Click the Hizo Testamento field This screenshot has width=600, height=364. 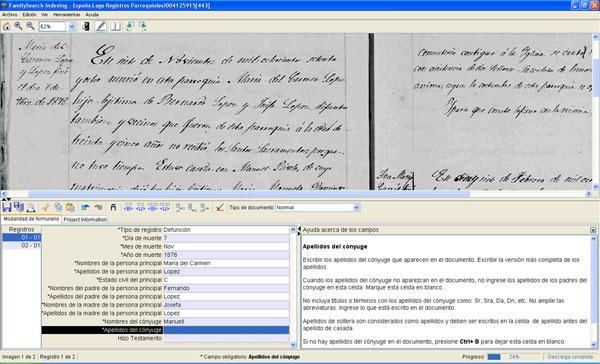point(226,338)
